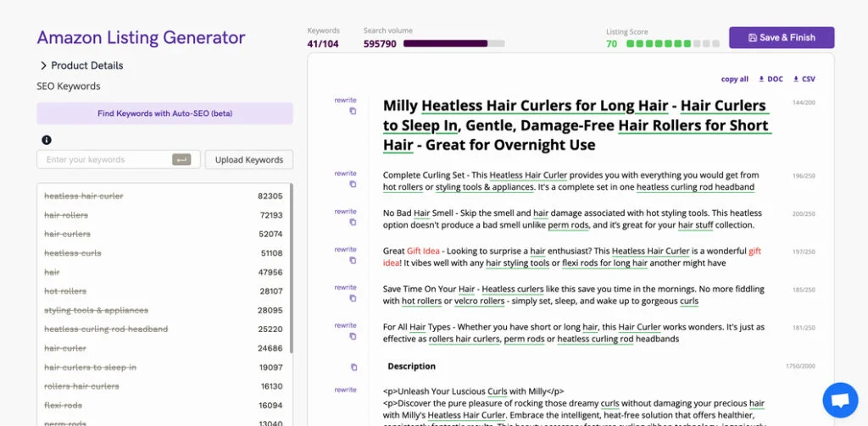Copy the Description section text
The width and height of the screenshot is (868, 426).
[353, 367]
